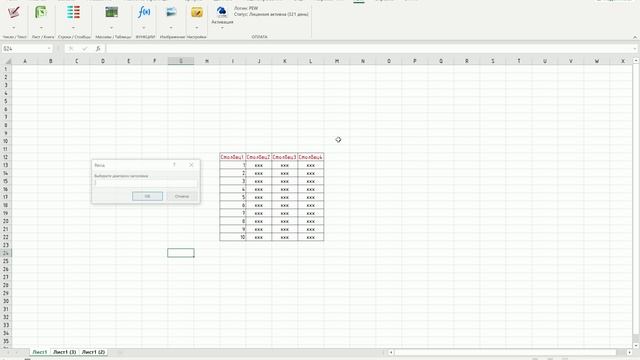The image size is (640, 360).
Task: Click table header cell Столбец1
Action: (233, 157)
